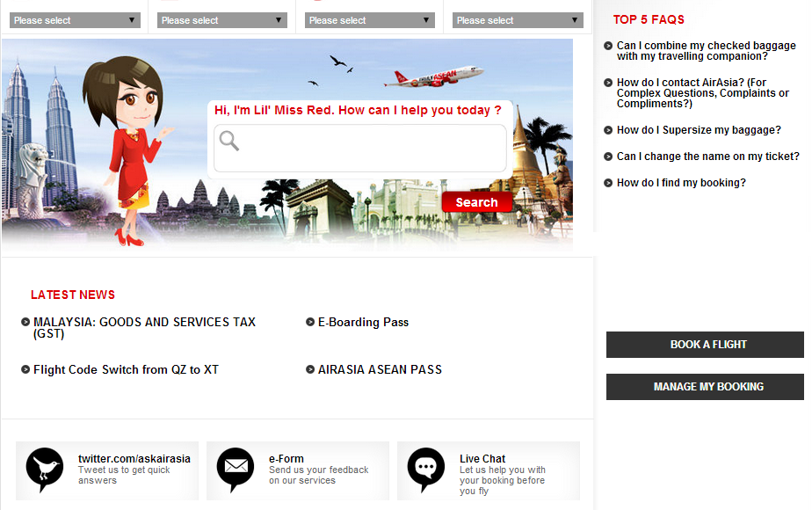Image resolution: width=812 pixels, height=510 pixels.
Task: Click 'Send us your feedback on our services' text
Action: (x=318, y=476)
